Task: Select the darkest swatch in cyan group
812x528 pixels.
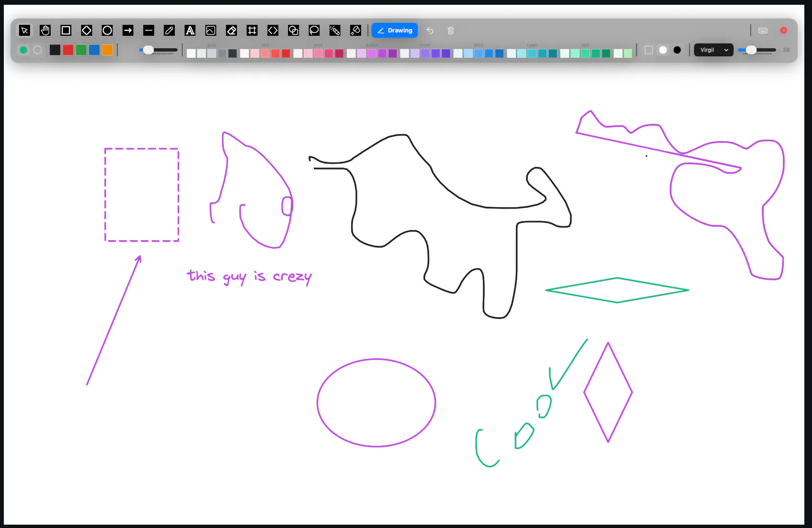Action: click(553, 53)
